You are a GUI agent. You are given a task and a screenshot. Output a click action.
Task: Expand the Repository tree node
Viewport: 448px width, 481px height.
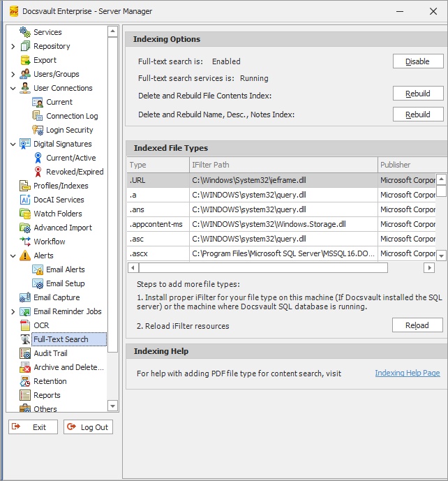click(x=13, y=46)
